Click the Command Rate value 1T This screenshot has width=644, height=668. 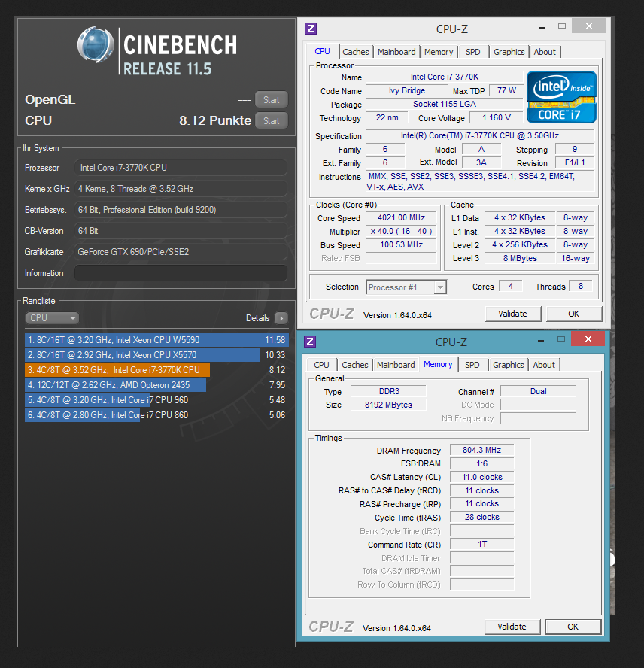click(x=482, y=545)
